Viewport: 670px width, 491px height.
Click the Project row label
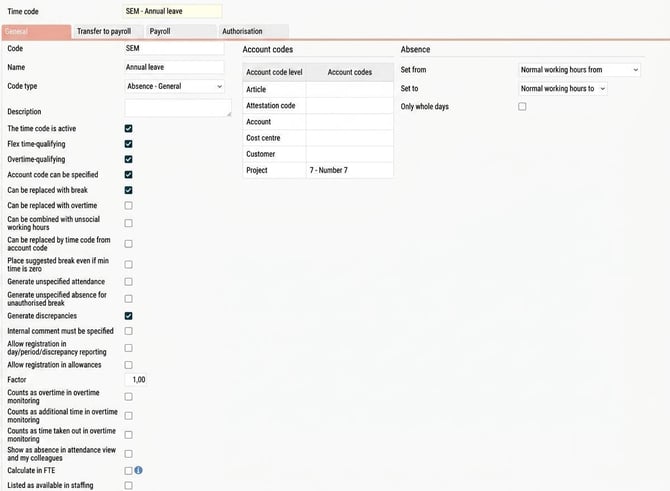tap(257, 170)
